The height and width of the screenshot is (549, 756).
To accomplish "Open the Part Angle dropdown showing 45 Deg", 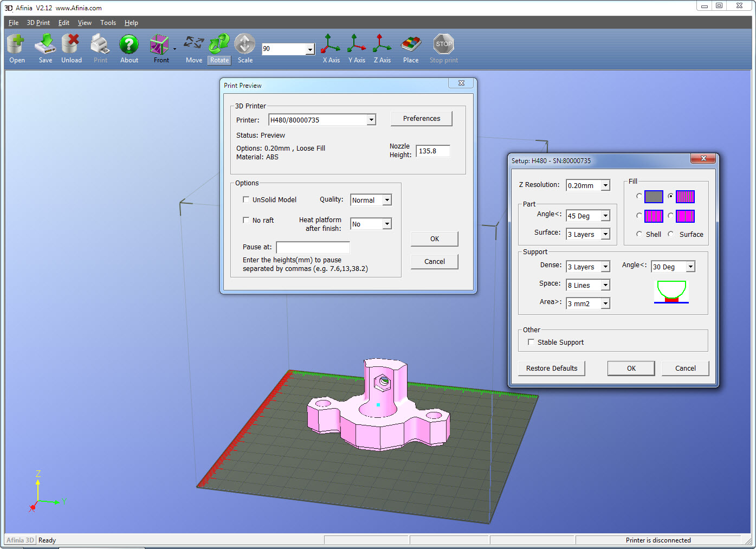I will [x=605, y=216].
